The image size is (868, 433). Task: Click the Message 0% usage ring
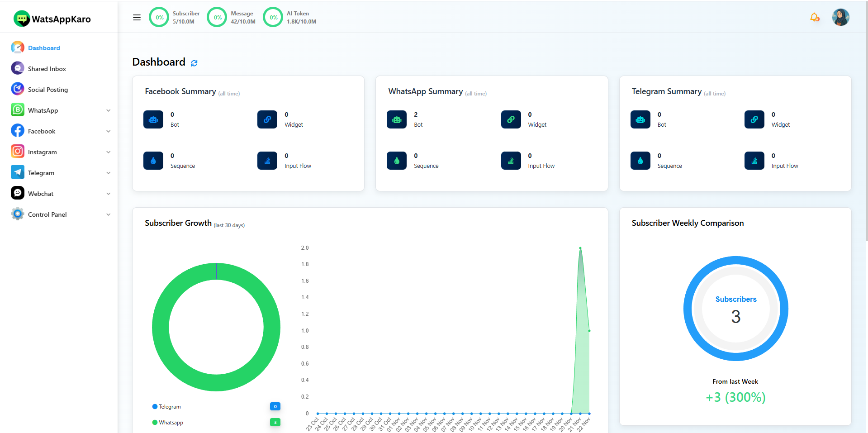(x=217, y=18)
